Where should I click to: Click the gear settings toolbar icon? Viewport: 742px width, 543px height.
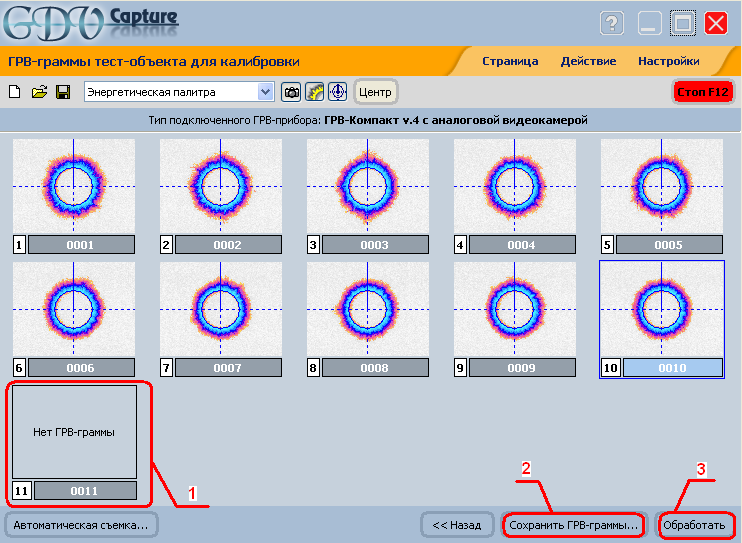[314, 92]
